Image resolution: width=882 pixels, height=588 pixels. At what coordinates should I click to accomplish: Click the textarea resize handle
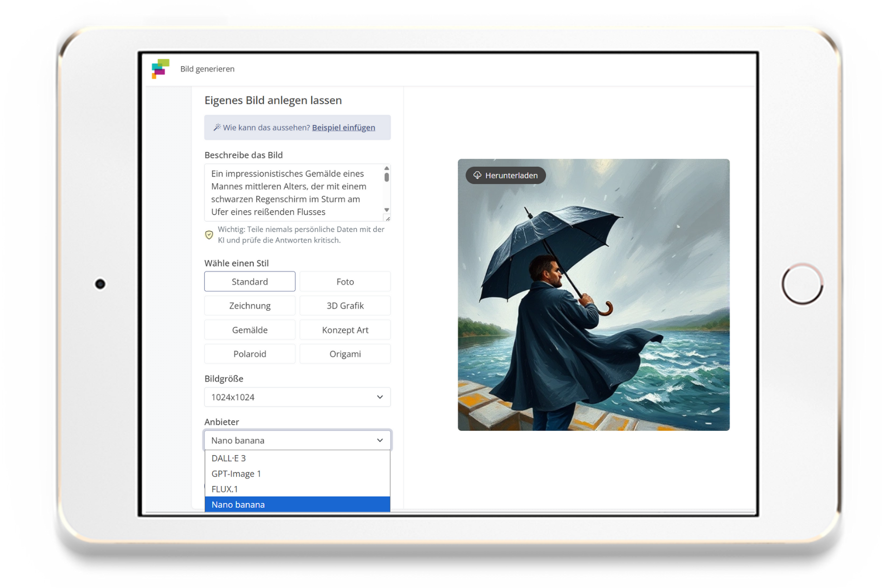click(387, 218)
